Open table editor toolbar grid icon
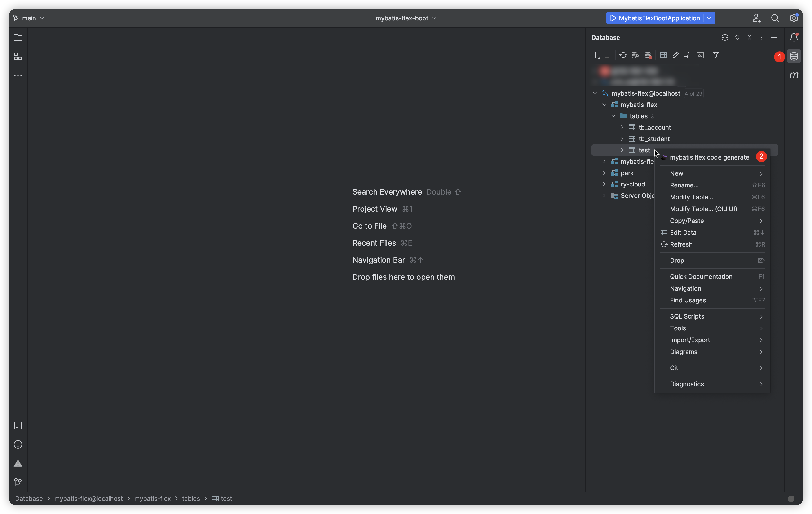812x514 pixels. [x=663, y=55]
